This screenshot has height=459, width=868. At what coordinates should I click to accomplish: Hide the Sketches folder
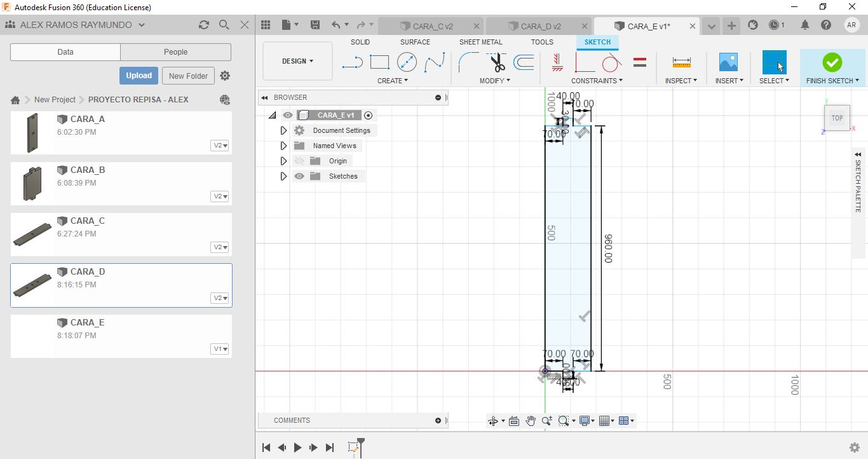tap(299, 176)
